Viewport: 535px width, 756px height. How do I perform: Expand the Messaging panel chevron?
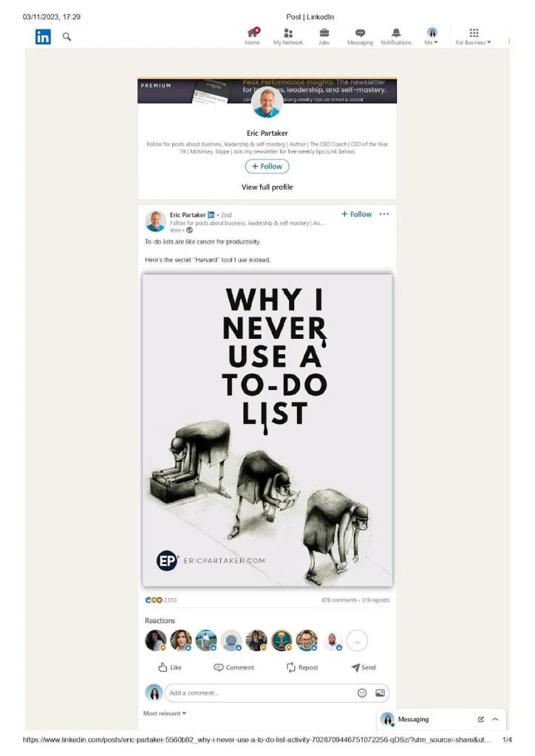(x=495, y=719)
